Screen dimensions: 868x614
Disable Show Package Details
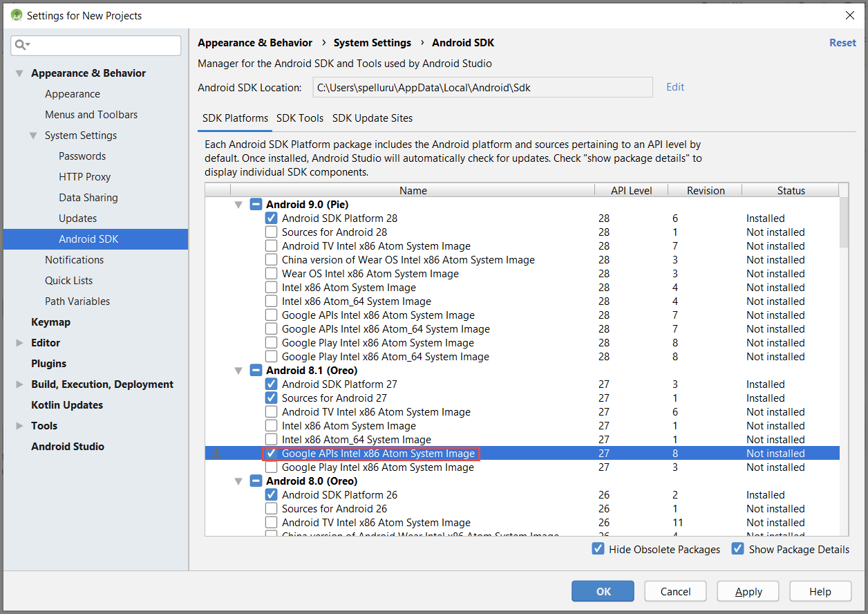click(x=738, y=549)
